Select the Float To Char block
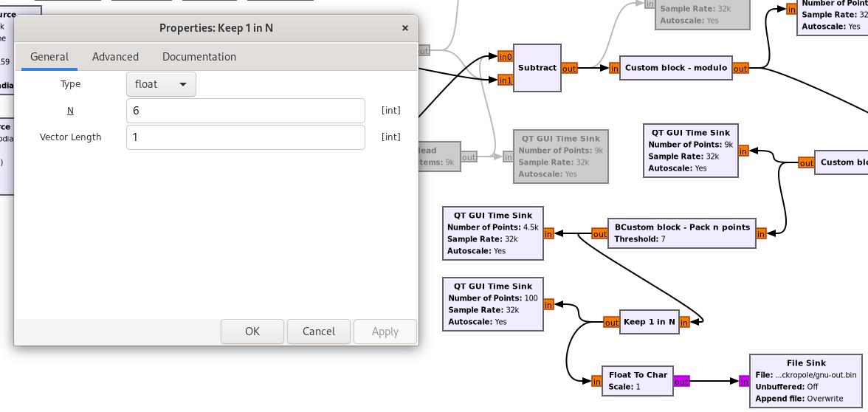Screen dimensions: 868x412 pyautogui.click(x=638, y=380)
